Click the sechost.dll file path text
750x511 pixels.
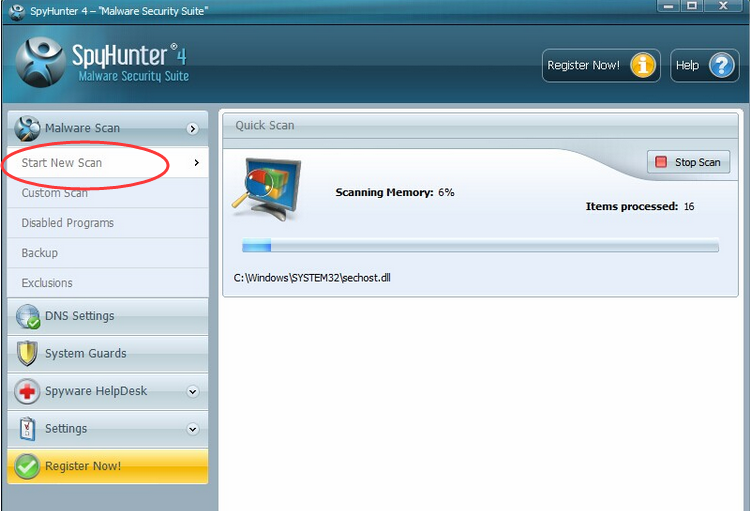[x=312, y=278]
